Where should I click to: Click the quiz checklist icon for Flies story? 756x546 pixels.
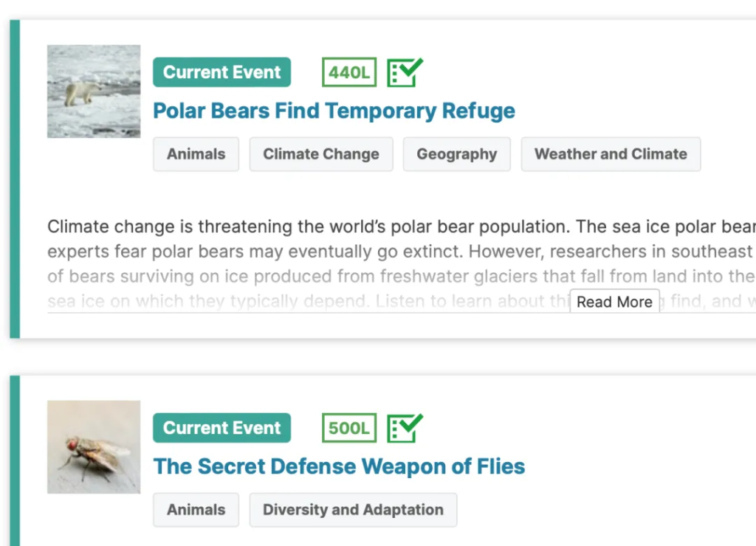click(405, 428)
